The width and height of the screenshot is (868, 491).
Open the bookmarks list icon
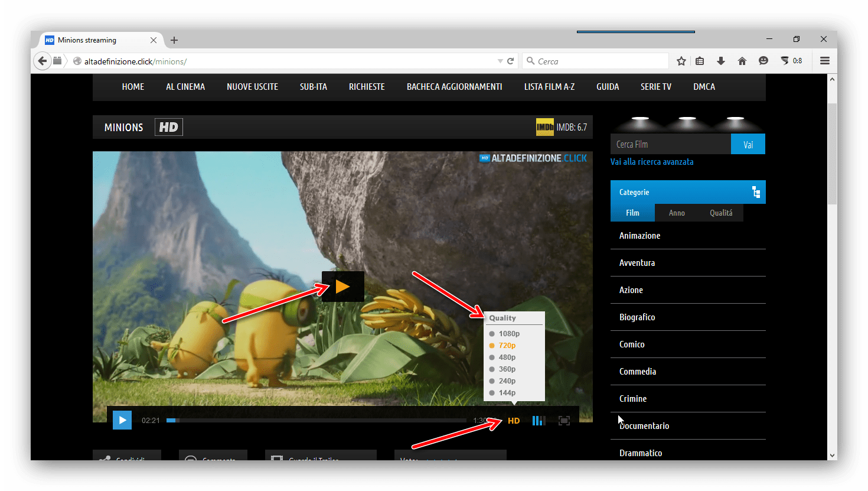700,61
